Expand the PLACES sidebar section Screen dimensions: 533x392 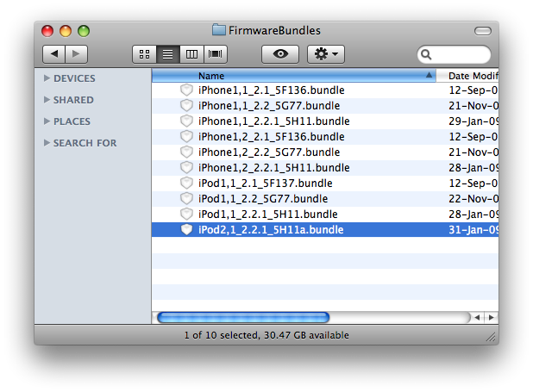47,121
